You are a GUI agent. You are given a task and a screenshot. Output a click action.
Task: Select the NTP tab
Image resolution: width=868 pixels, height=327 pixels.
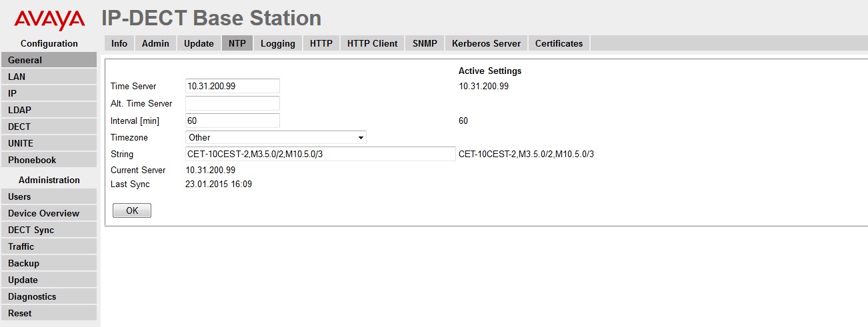coord(237,43)
